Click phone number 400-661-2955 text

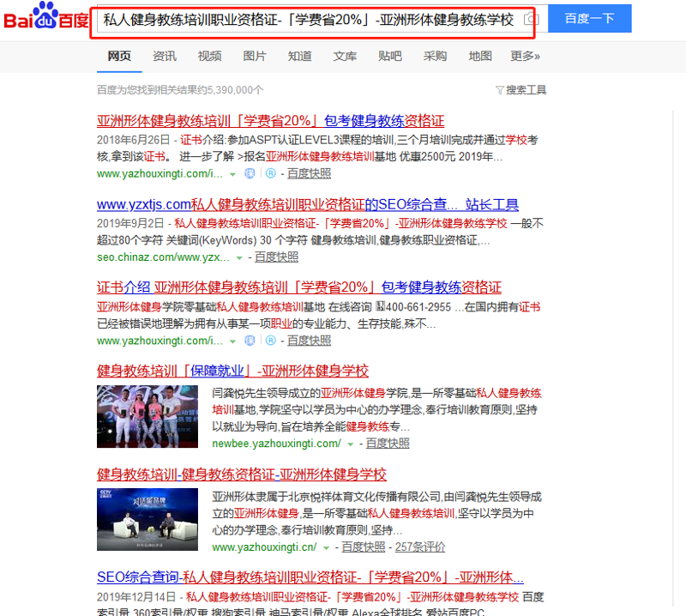pos(418,307)
